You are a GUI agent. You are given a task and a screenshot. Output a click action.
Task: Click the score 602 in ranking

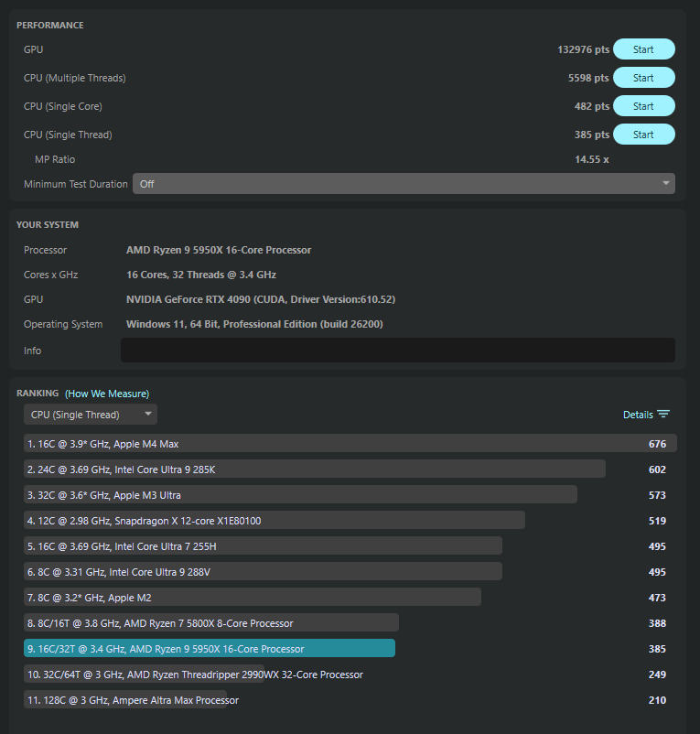[657, 470]
